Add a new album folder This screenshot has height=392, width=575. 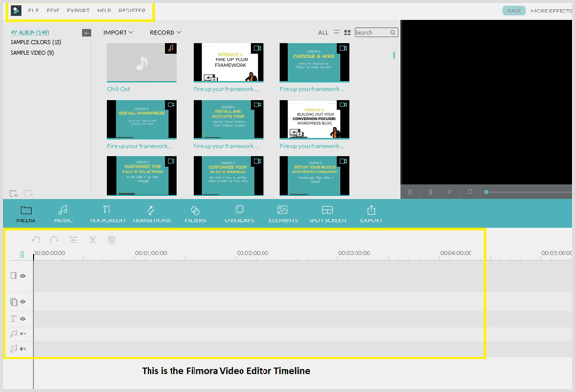point(13,194)
